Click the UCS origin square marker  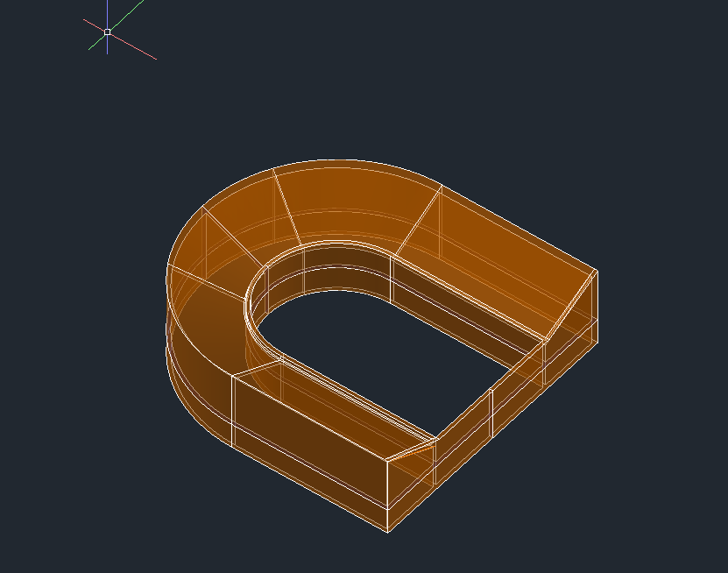tap(107, 32)
